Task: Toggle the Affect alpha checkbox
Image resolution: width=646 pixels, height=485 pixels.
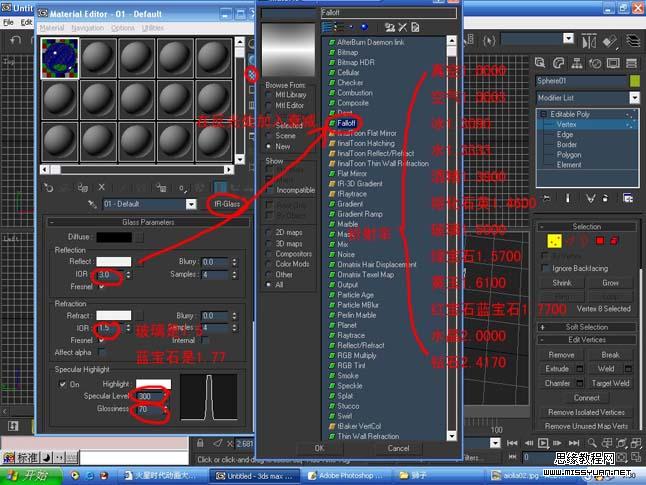Action: (101, 352)
